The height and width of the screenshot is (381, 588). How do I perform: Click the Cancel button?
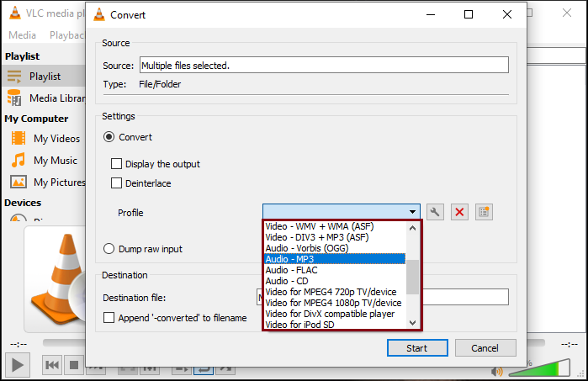point(485,348)
